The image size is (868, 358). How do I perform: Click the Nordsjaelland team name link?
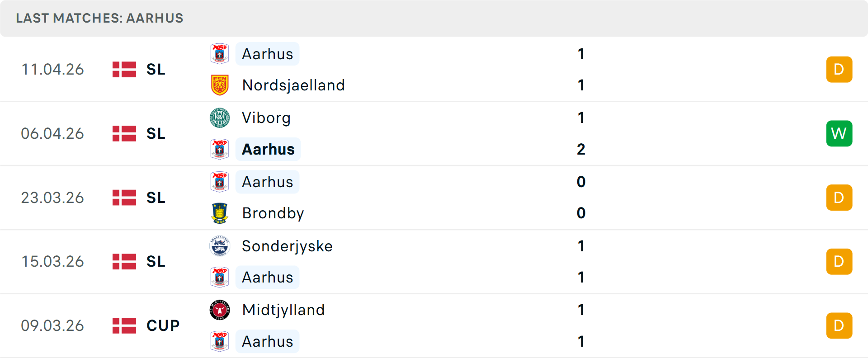click(x=293, y=85)
